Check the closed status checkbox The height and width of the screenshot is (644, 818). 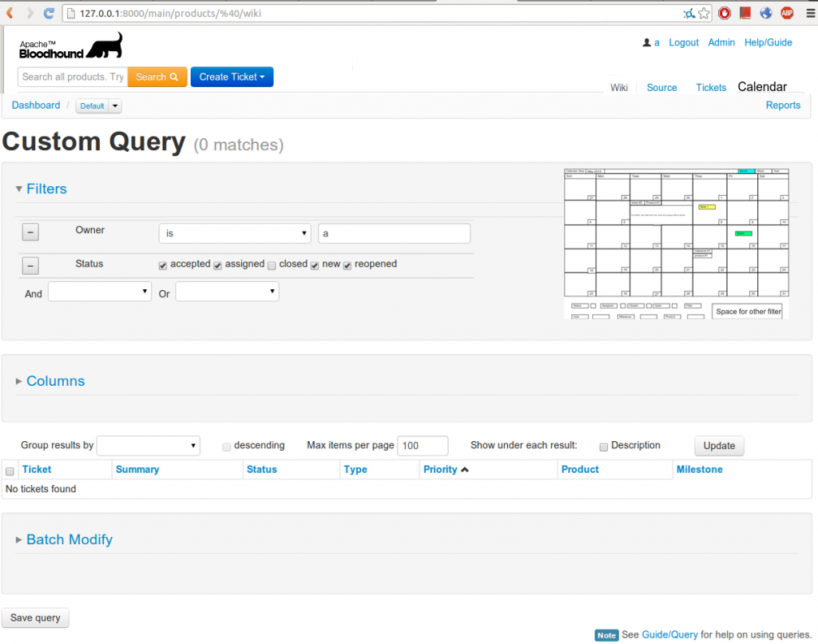pos(272,265)
